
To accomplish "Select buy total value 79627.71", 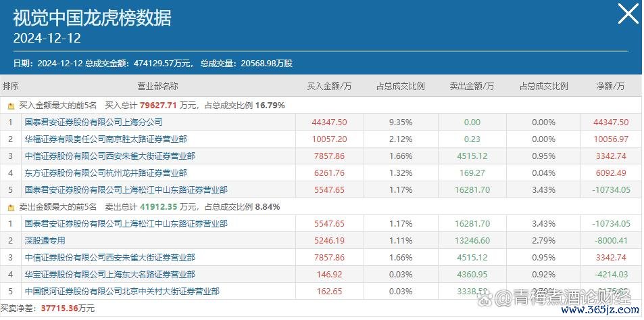I will coord(158,106).
